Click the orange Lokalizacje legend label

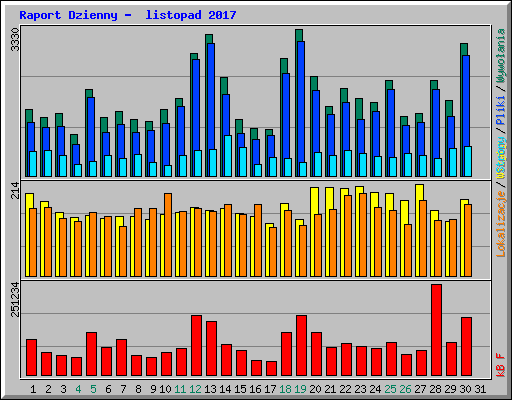(x=501, y=224)
